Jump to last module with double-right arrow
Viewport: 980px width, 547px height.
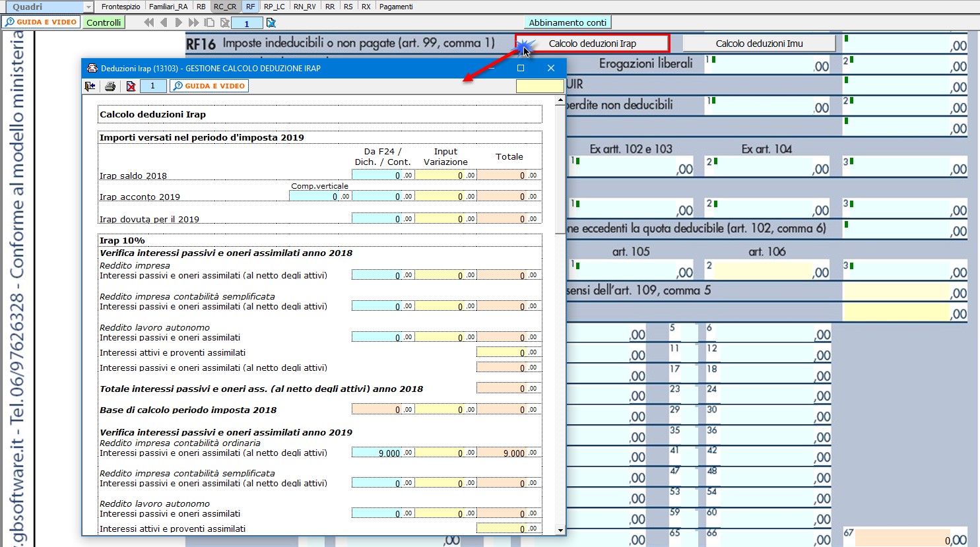193,22
